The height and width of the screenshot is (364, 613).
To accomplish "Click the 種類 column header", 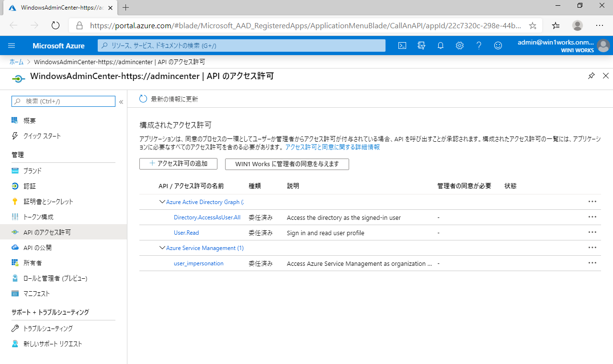I will [255, 186].
